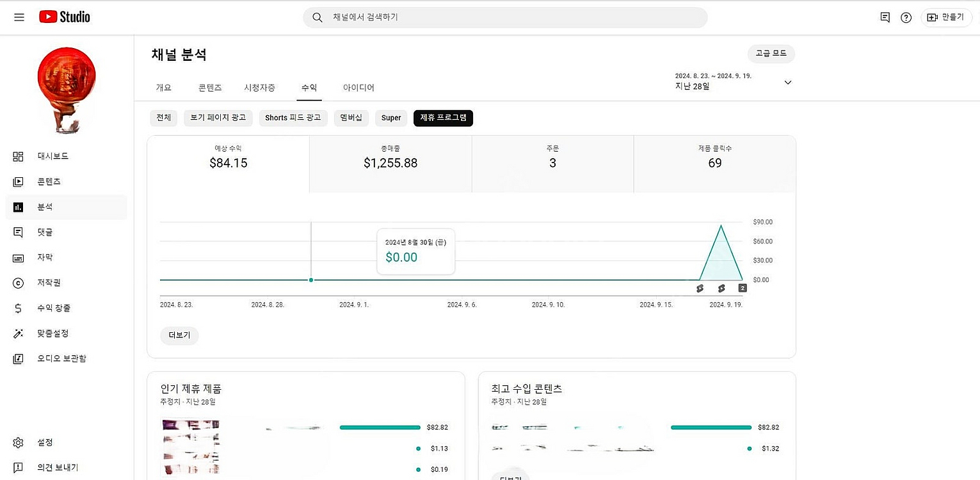
Task: Open Monetization (수익 창출) dollar icon
Action: [x=18, y=308]
